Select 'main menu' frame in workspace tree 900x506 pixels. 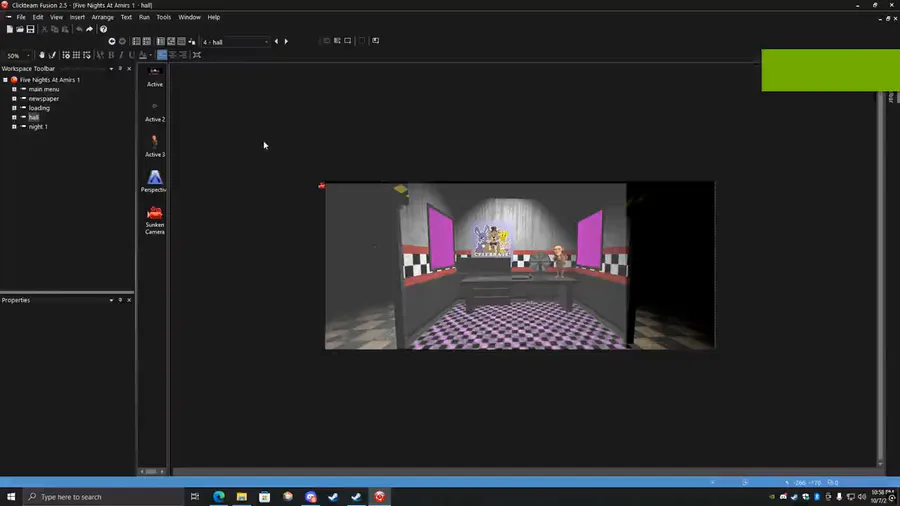[44, 89]
